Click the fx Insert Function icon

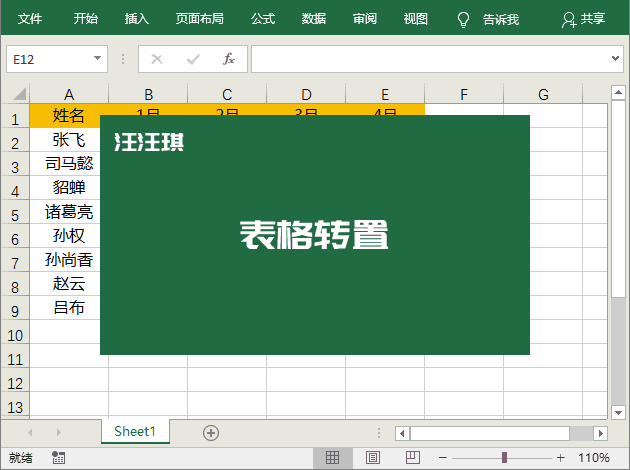tap(229, 59)
